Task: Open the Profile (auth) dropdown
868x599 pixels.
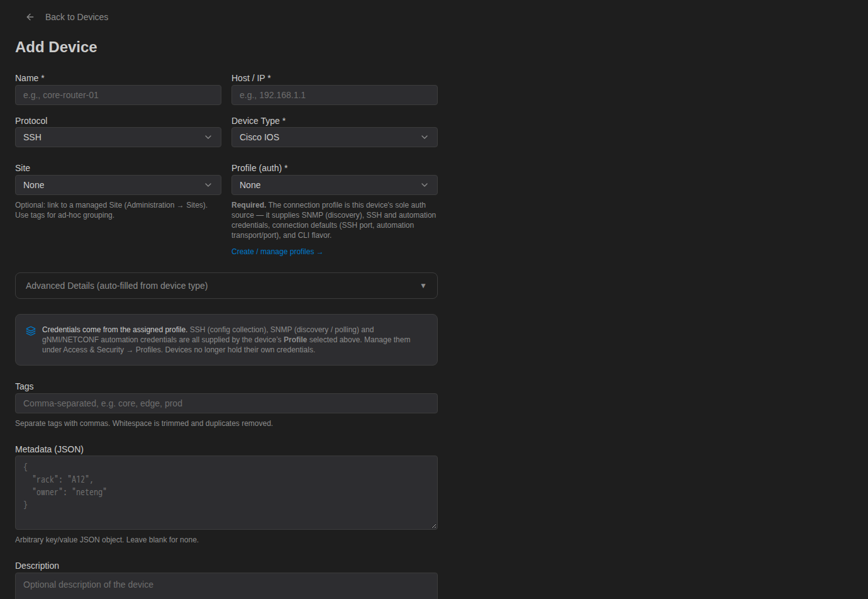Action: click(x=335, y=185)
